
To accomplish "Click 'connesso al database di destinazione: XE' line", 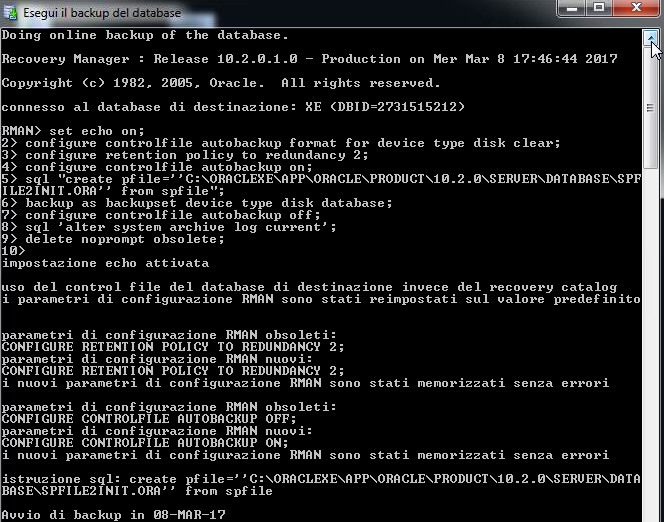I will point(233,107).
